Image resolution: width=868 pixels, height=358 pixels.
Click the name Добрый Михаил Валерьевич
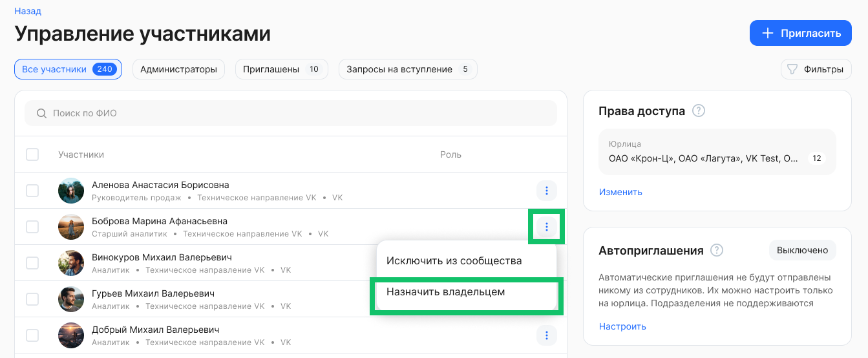pyautogui.click(x=155, y=330)
